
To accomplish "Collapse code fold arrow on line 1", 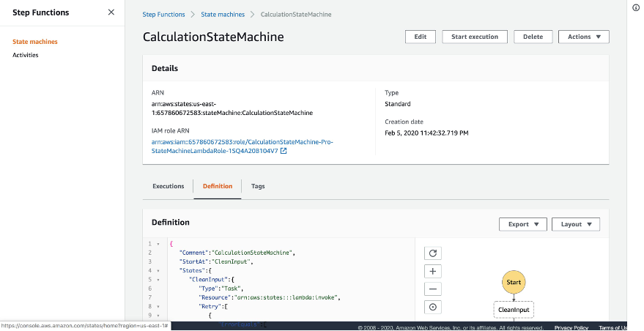I will pos(158,244).
